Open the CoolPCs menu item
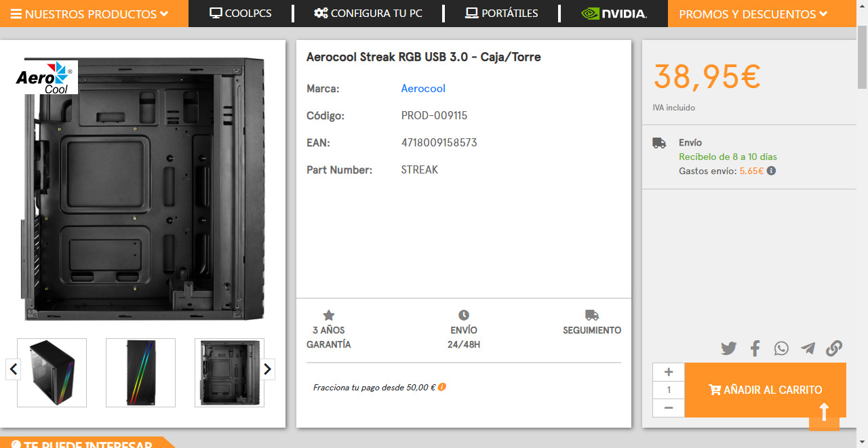The image size is (868, 448). click(x=241, y=14)
